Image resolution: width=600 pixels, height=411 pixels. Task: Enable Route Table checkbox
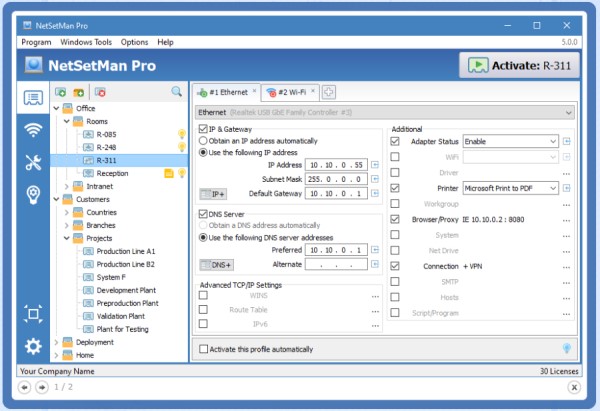(x=203, y=309)
